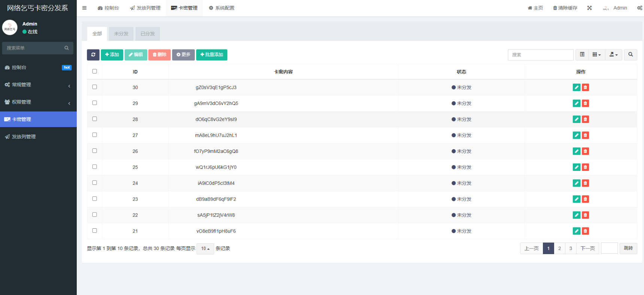Toggle the table view list icon
644x295 pixels.
point(582,55)
